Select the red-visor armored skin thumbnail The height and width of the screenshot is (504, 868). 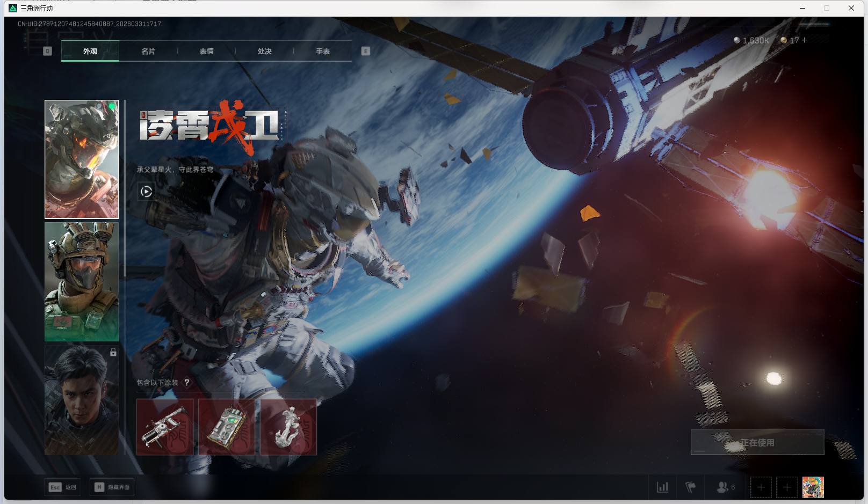point(82,159)
